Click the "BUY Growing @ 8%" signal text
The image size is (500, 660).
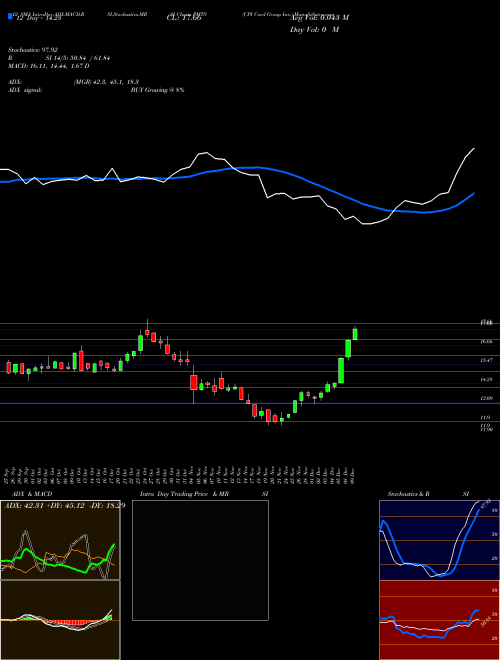(157, 90)
